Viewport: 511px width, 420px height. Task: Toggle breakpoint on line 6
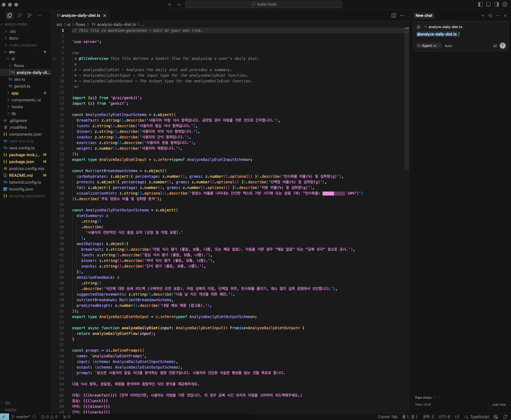click(54, 59)
